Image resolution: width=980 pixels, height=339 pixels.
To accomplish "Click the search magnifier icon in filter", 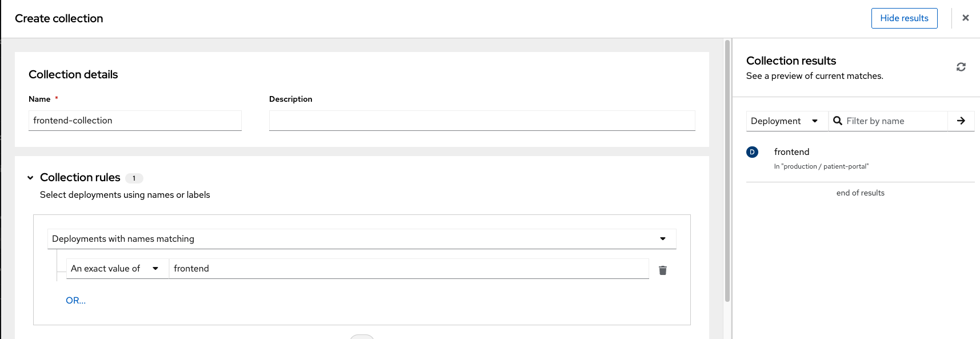I will click(x=838, y=121).
